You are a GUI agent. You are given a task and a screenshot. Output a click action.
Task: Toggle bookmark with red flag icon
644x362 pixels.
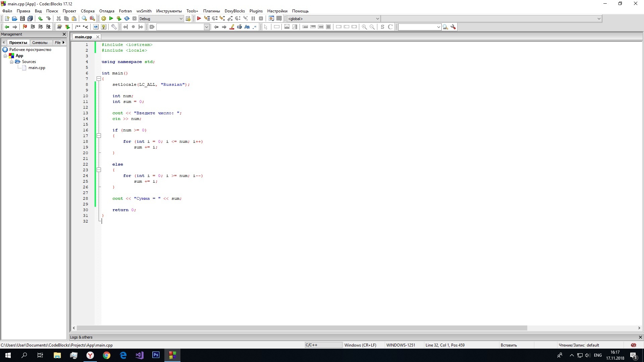click(x=25, y=27)
